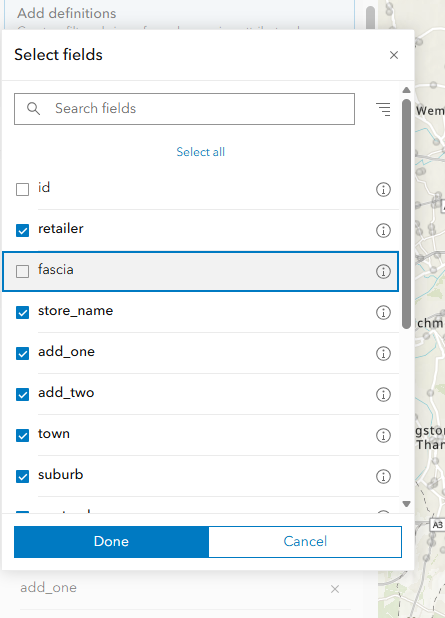
Task: Click the store_name field label
Action: point(76,311)
